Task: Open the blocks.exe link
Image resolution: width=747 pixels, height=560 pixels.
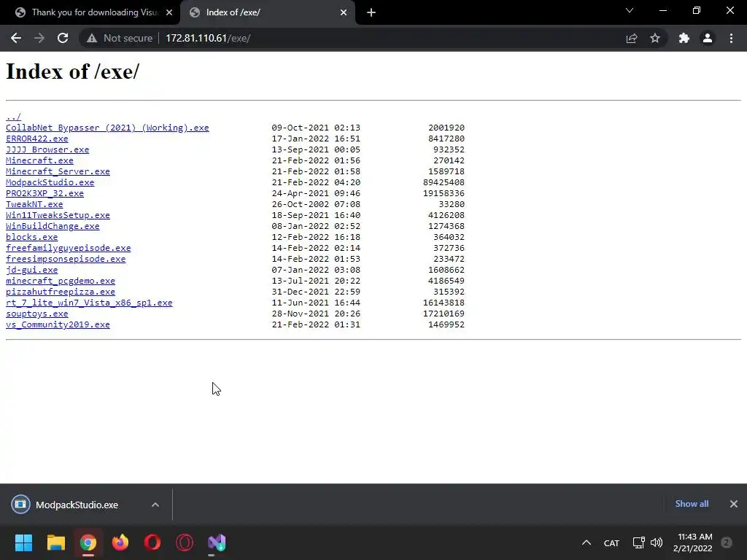Action: point(31,237)
